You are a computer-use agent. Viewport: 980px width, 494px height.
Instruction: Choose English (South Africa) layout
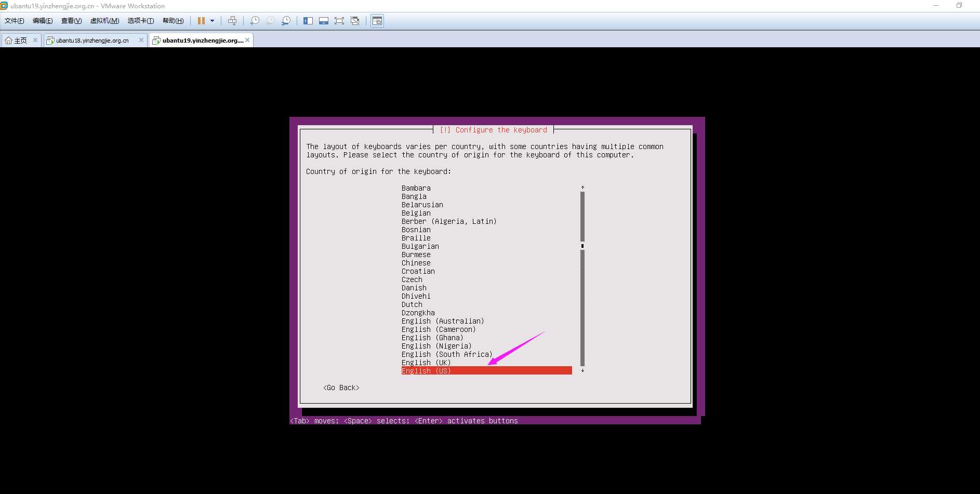(447, 354)
